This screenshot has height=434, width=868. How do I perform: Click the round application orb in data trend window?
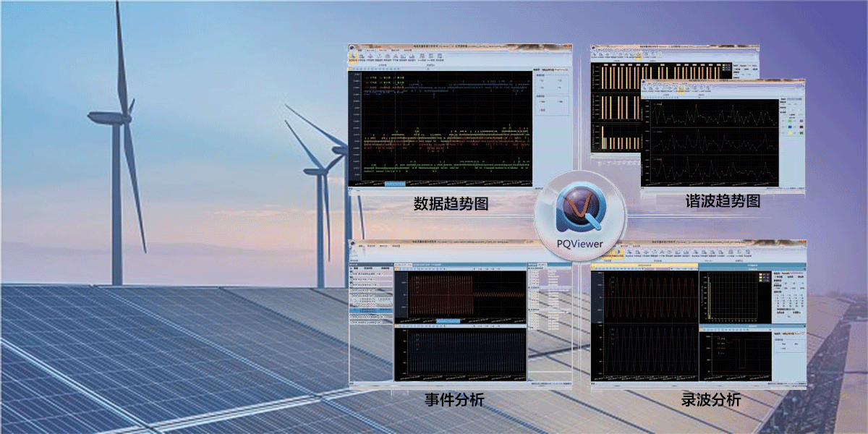352,48
